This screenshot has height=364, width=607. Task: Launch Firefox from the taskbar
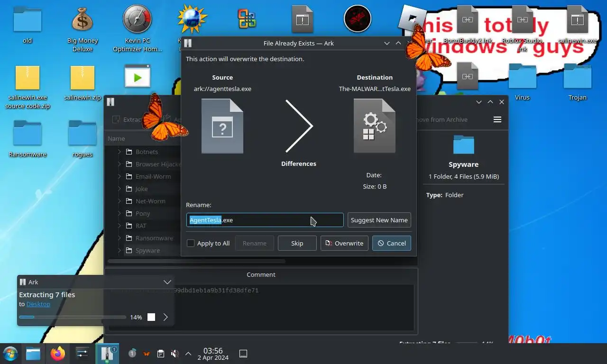point(58,354)
